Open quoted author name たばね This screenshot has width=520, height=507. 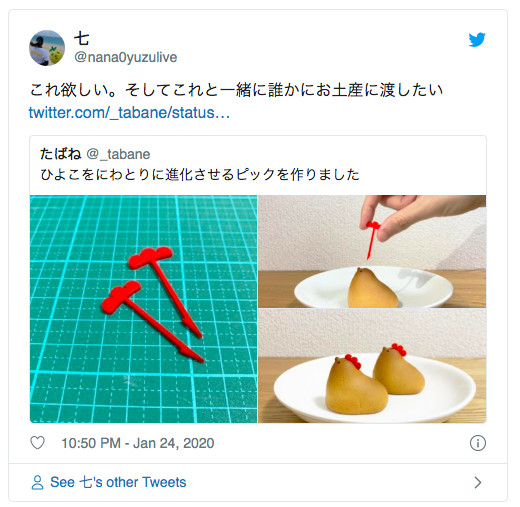61,154
